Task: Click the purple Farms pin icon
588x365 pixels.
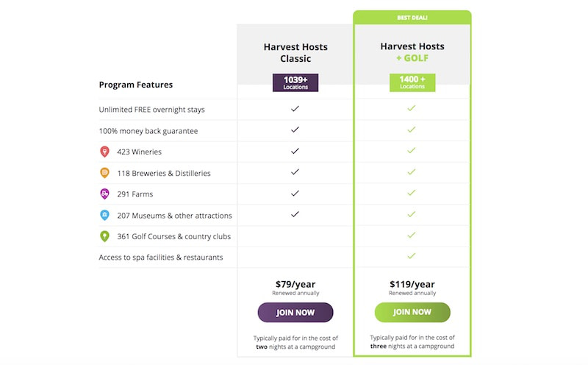Action: [x=104, y=194]
